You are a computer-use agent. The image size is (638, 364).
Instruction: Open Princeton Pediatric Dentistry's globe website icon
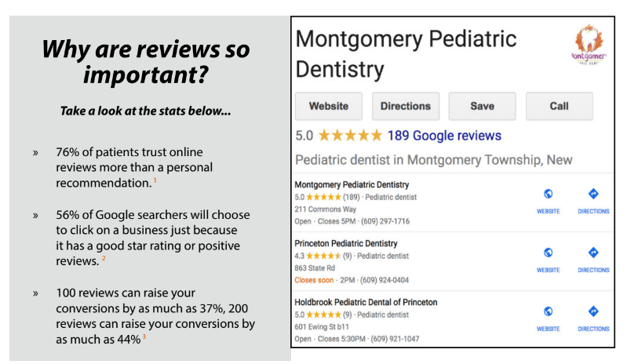[548, 253]
